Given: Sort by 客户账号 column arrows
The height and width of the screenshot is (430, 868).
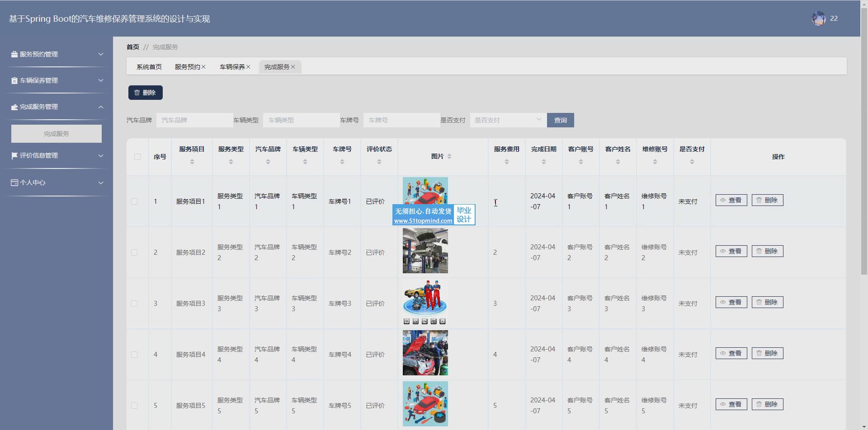Looking at the screenshot, I should (x=581, y=162).
